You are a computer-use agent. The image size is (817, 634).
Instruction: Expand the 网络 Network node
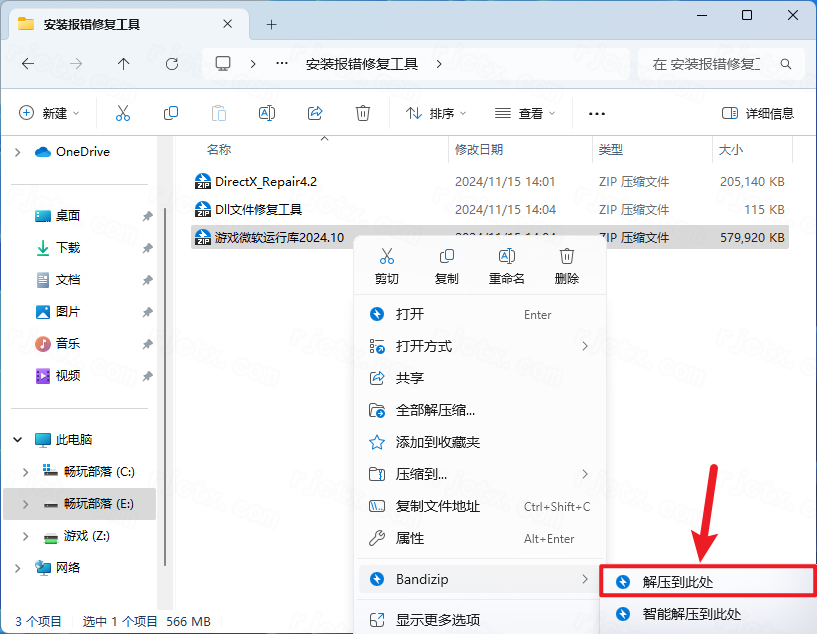(17, 568)
